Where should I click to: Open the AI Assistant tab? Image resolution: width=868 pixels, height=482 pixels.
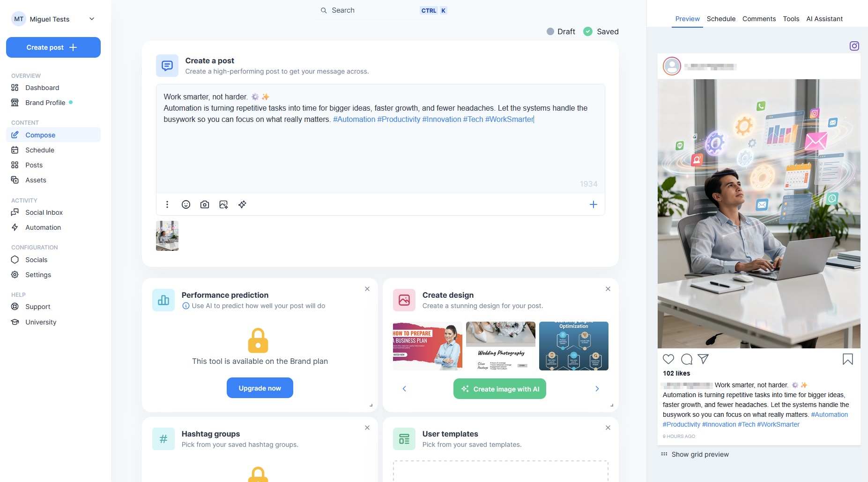(824, 19)
